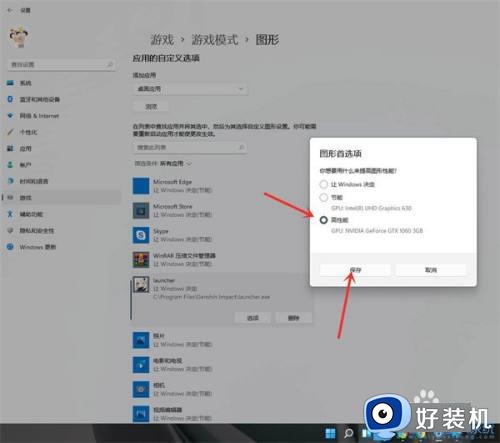The height and width of the screenshot is (443, 500).
Task: Go to 游戏模式 breadcrumb
Action: pyautogui.click(x=215, y=40)
